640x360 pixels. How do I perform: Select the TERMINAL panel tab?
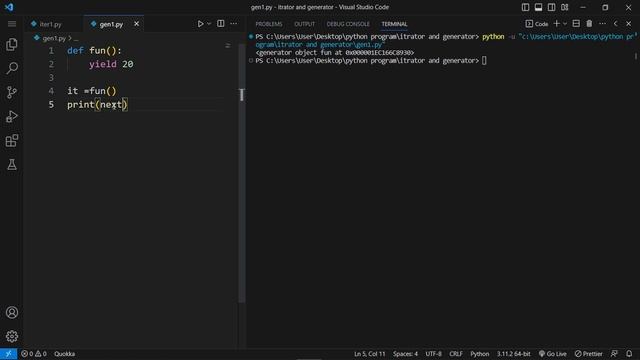[394, 24]
